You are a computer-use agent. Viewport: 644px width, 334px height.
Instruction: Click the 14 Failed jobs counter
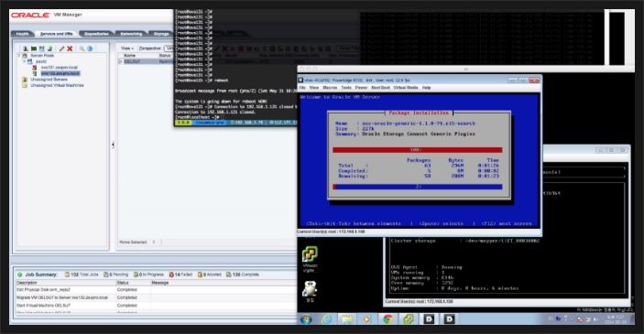click(x=180, y=275)
